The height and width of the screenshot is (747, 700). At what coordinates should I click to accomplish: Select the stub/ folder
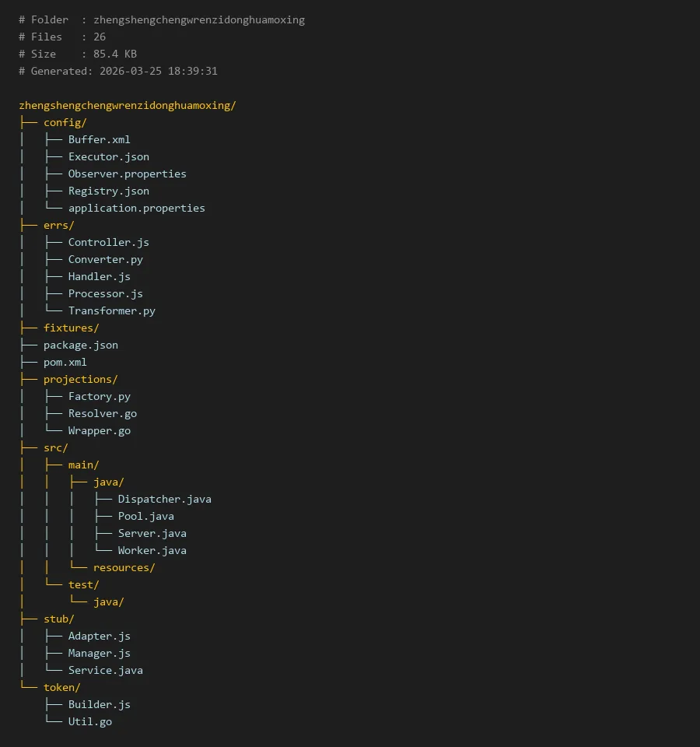click(58, 619)
